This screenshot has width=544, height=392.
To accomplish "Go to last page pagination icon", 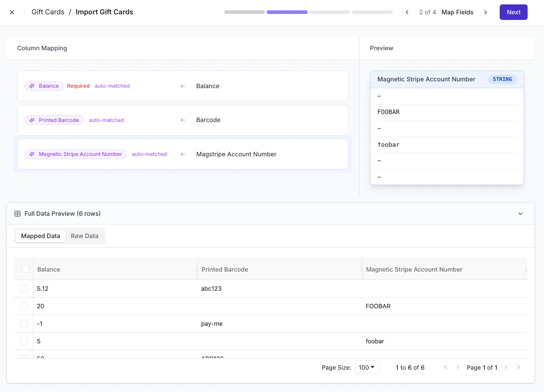I will [518, 367].
